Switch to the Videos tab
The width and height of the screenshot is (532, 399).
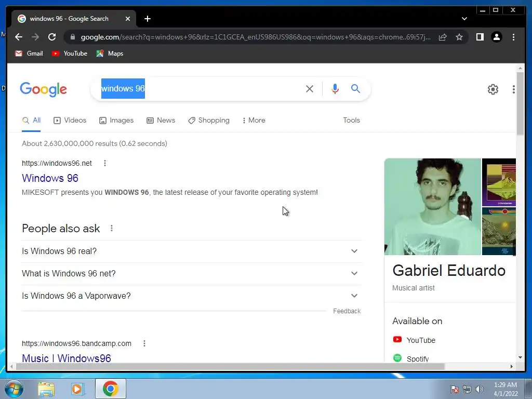(x=70, y=121)
